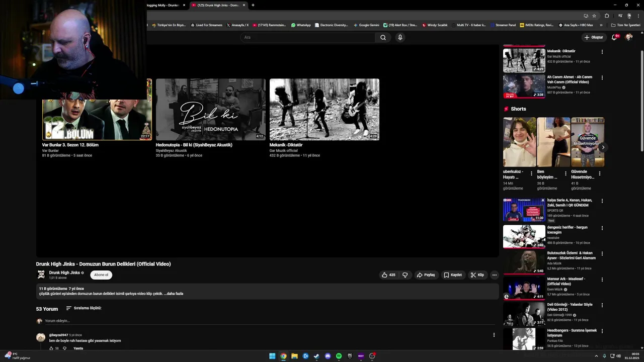Open the account avatar menu
The image size is (644, 362).
click(628, 37)
